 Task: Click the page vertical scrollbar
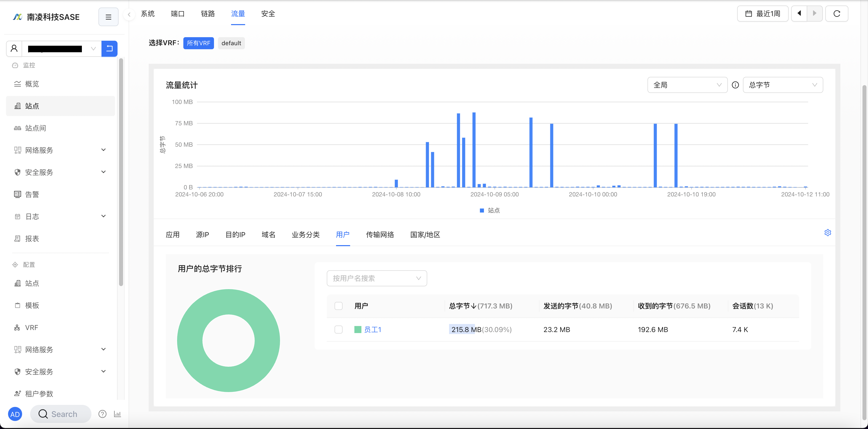(864, 253)
